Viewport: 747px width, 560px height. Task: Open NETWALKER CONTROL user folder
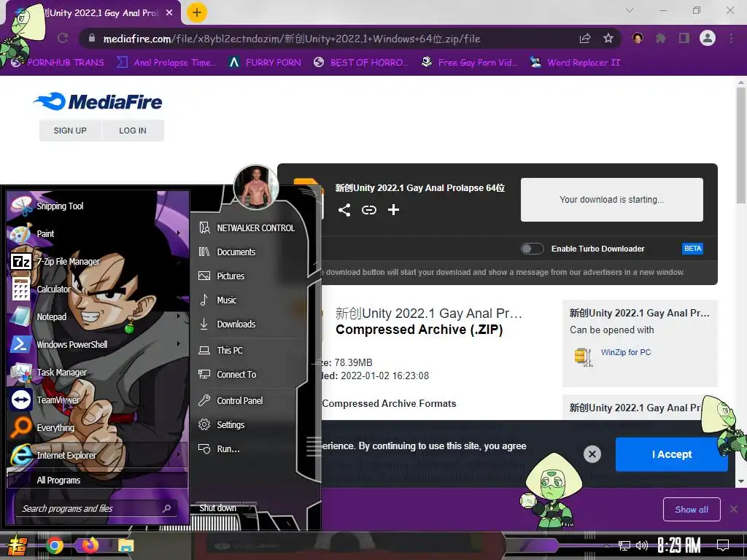pyautogui.click(x=248, y=228)
